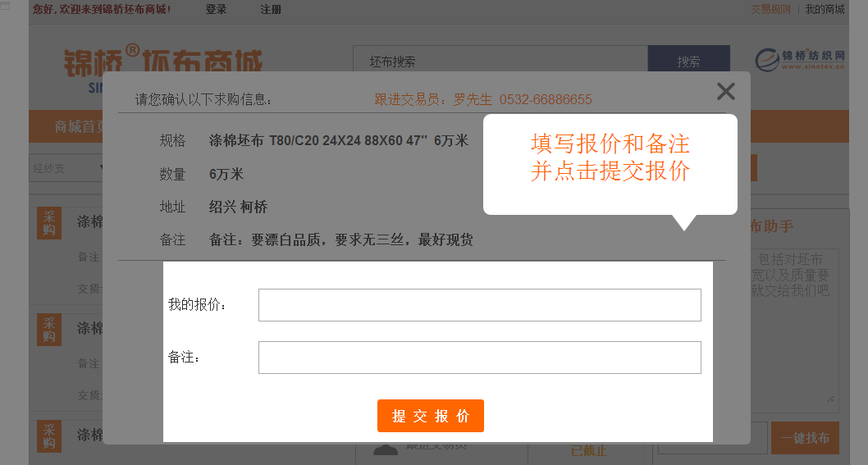868x465 pixels.
Task: Close the quote confirmation dialog
Action: 725,91
